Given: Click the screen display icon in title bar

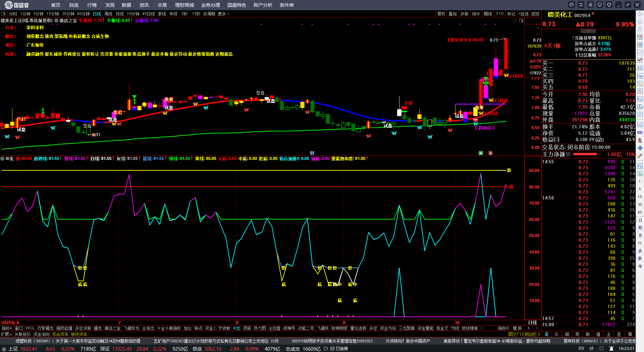Looking at the screenshot, I should (600, 5).
